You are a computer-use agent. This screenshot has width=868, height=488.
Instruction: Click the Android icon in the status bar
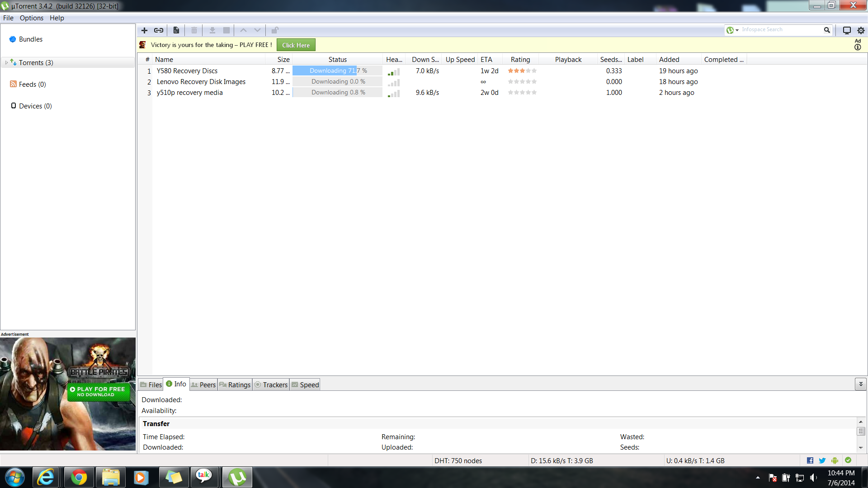pyautogui.click(x=835, y=460)
